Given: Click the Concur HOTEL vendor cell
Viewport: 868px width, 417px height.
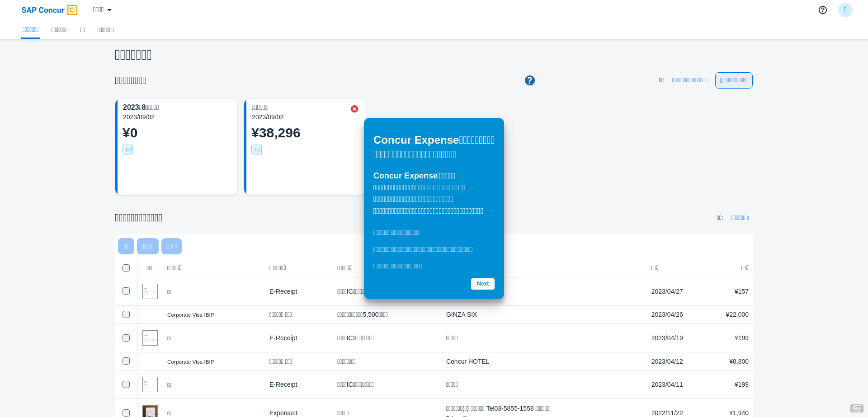Looking at the screenshot, I should 467,361.
